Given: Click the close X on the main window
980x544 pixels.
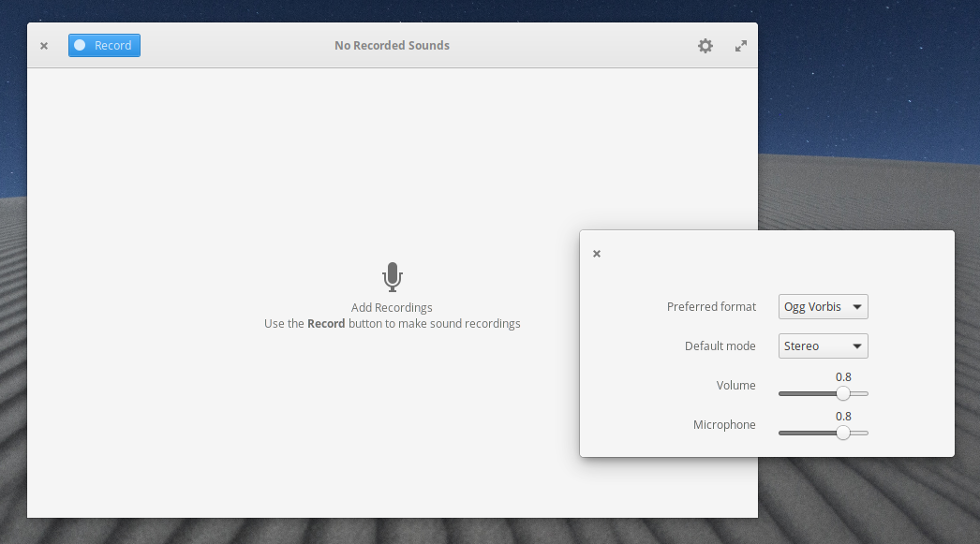Looking at the screenshot, I should [x=43, y=45].
